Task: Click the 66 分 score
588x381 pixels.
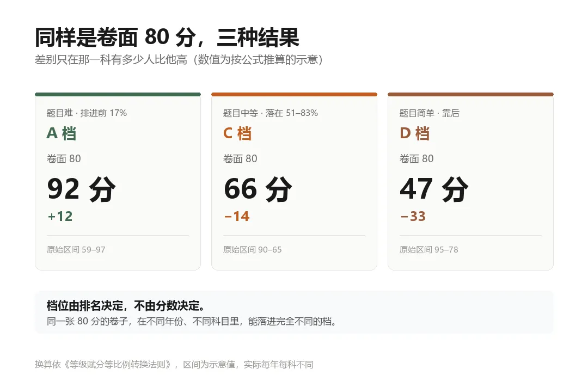Action: (258, 189)
